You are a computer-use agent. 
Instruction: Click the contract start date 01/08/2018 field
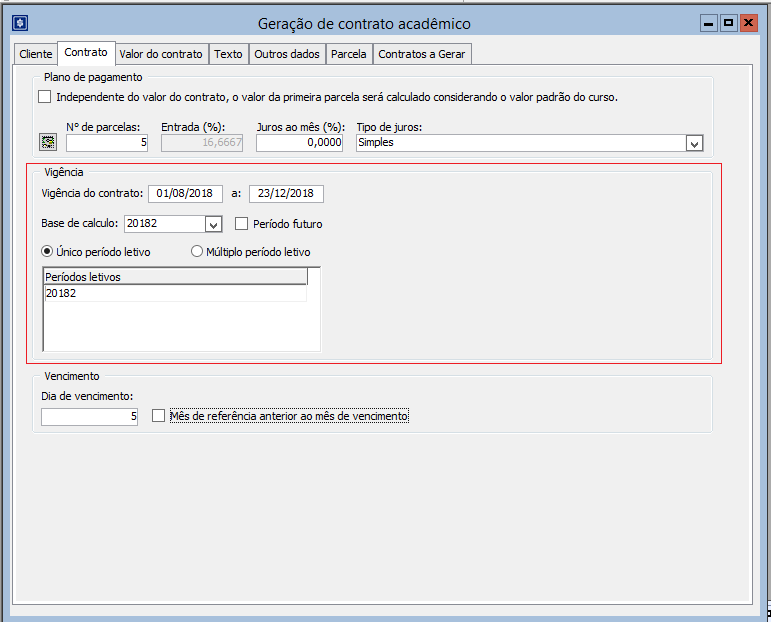click(185, 194)
